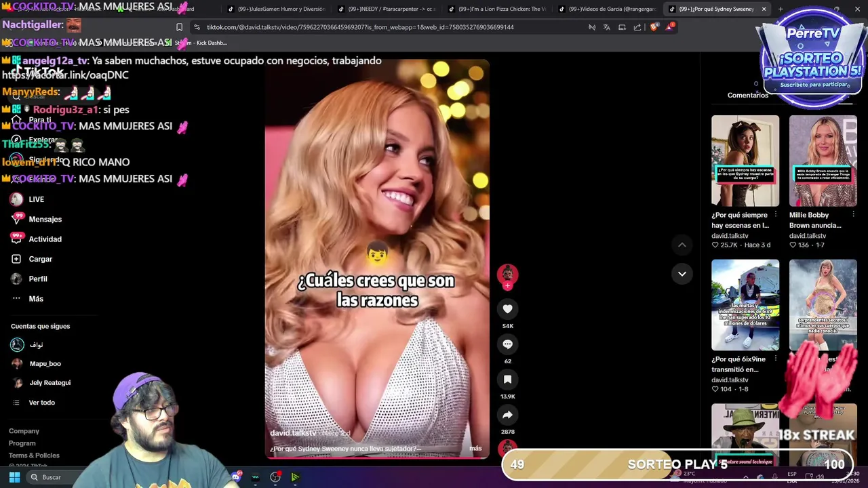Open the Windows Start button
The height and width of the screenshot is (488, 868).
tap(14, 477)
